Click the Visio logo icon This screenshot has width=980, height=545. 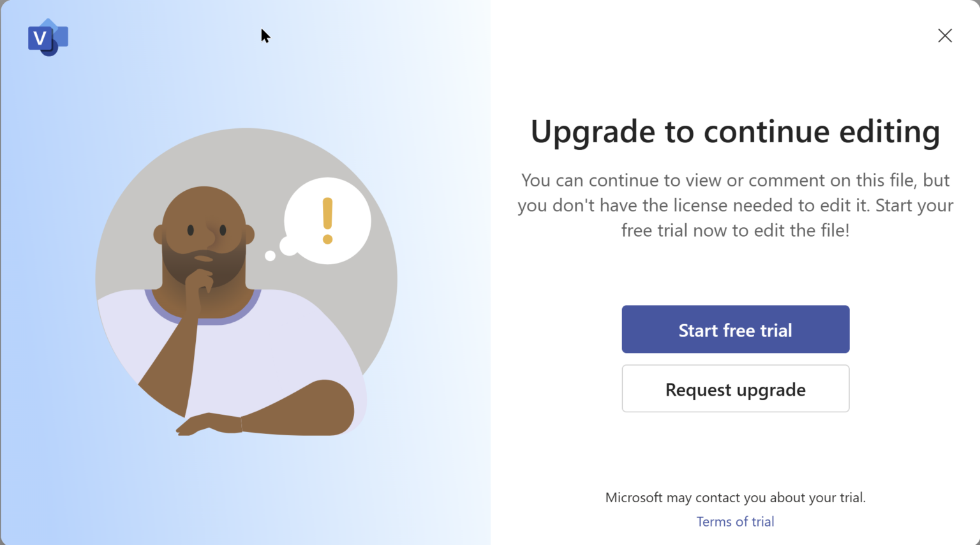pyautogui.click(x=47, y=38)
